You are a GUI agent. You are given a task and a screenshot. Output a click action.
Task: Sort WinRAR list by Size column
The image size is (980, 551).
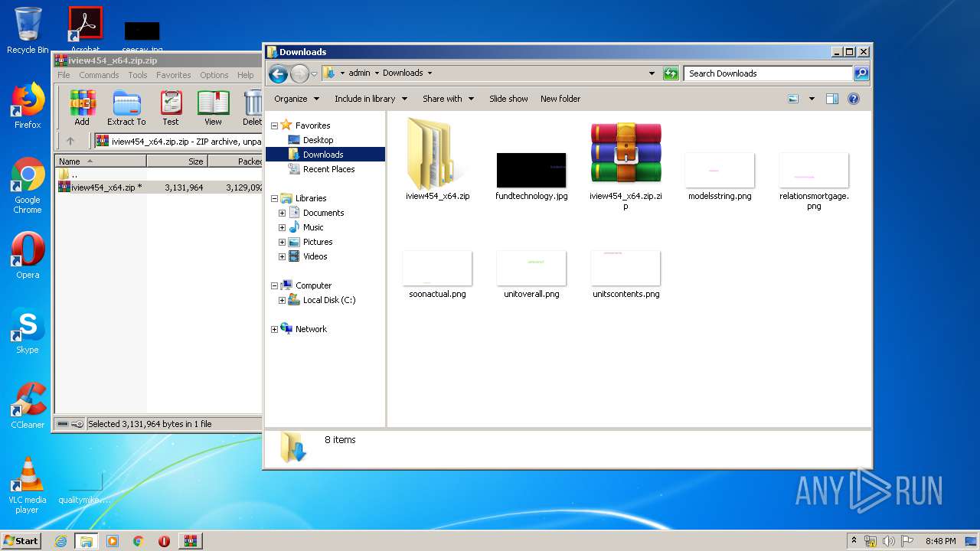(177, 161)
